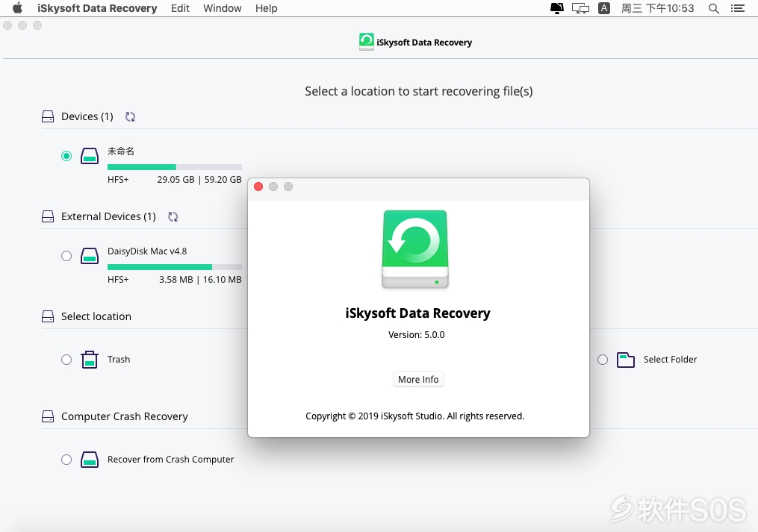This screenshot has width=758, height=532.
Task: Close the About dialog with red button
Action: (x=258, y=187)
